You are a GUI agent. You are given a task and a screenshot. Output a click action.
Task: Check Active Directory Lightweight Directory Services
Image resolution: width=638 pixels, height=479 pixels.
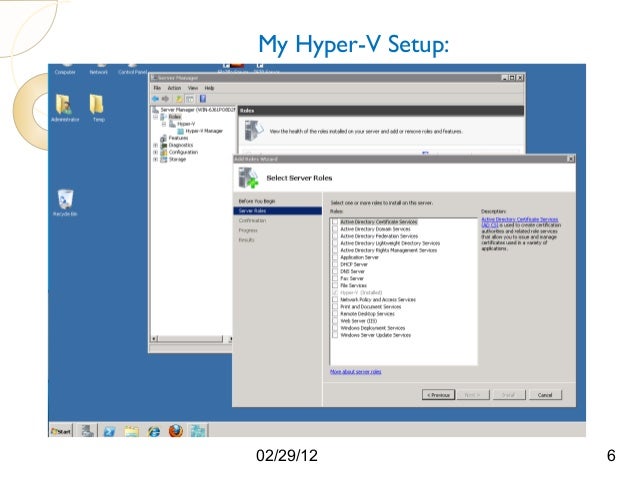(x=335, y=243)
